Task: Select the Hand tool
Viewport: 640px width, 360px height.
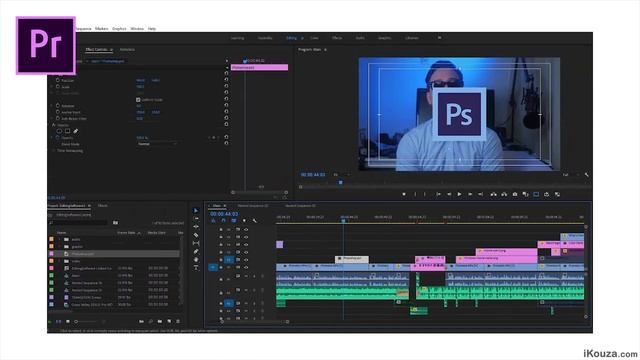Action: tap(196, 260)
